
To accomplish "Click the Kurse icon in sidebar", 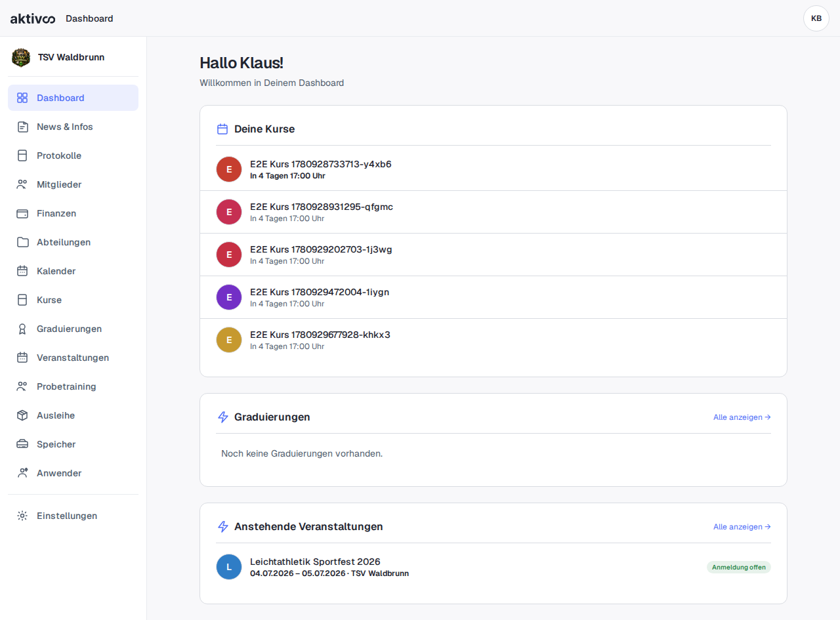I will (x=22, y=300).
